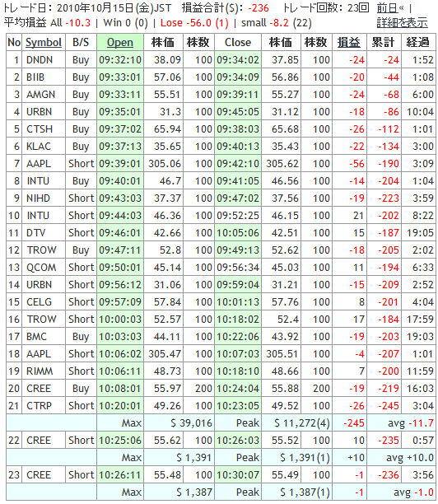Sort by the Symbol column header
This screenshot has height=504, width=438.
[x=44, y=42]
